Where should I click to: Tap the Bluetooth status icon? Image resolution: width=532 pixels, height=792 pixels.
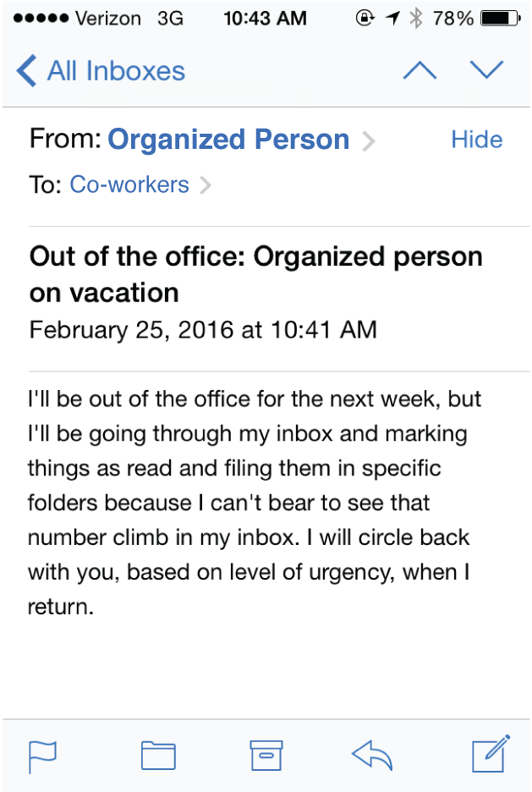pyautogui.click(x=416, y=18)
